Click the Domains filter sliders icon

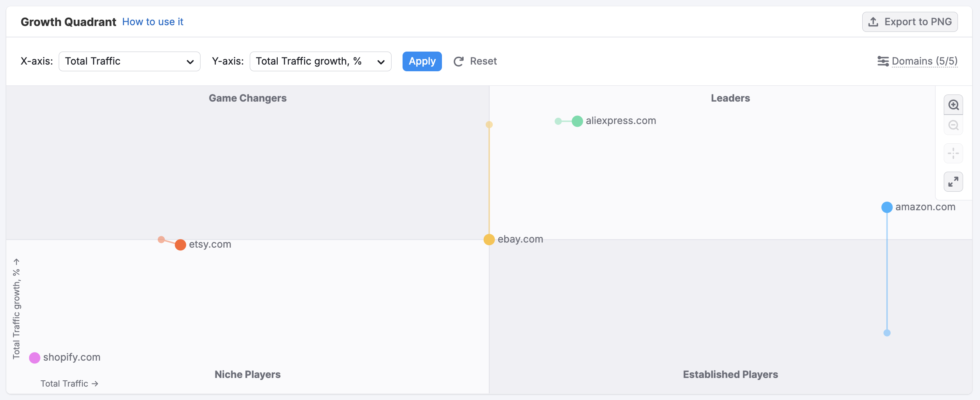[882, 61]
